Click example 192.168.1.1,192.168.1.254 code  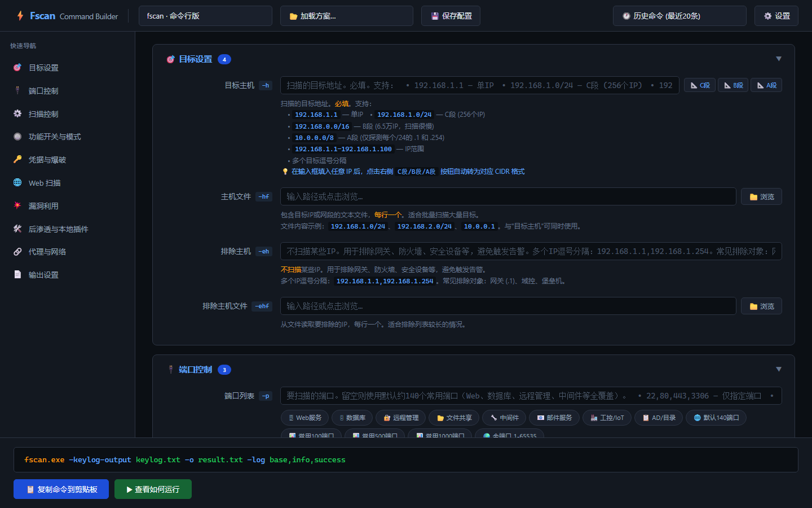point(385,281)
